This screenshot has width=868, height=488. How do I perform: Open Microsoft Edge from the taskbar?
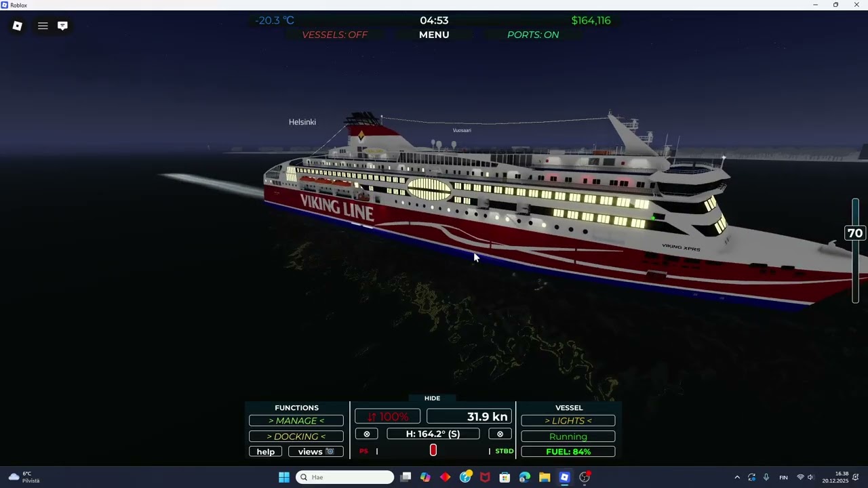pyautogui.click(x=525, y=477)
